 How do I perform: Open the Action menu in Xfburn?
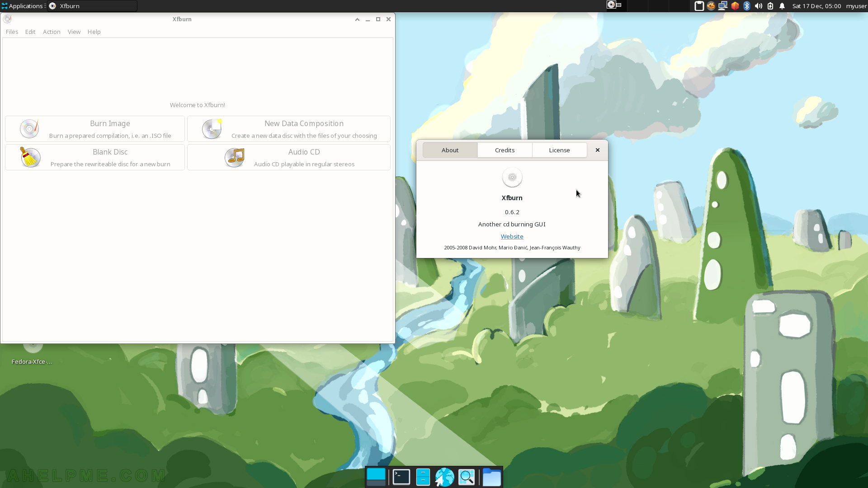coord(52,32)
